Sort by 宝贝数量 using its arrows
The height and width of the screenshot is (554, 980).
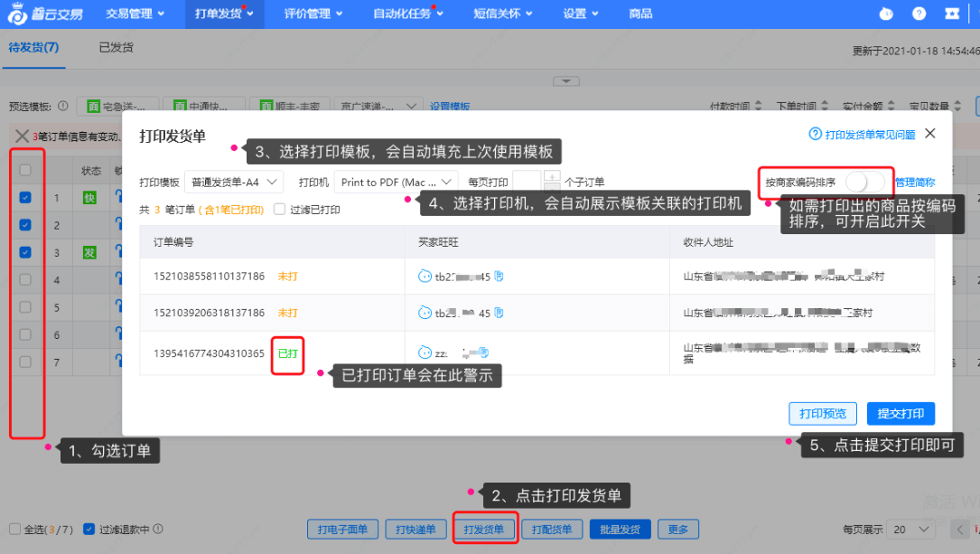coord(957,106)
